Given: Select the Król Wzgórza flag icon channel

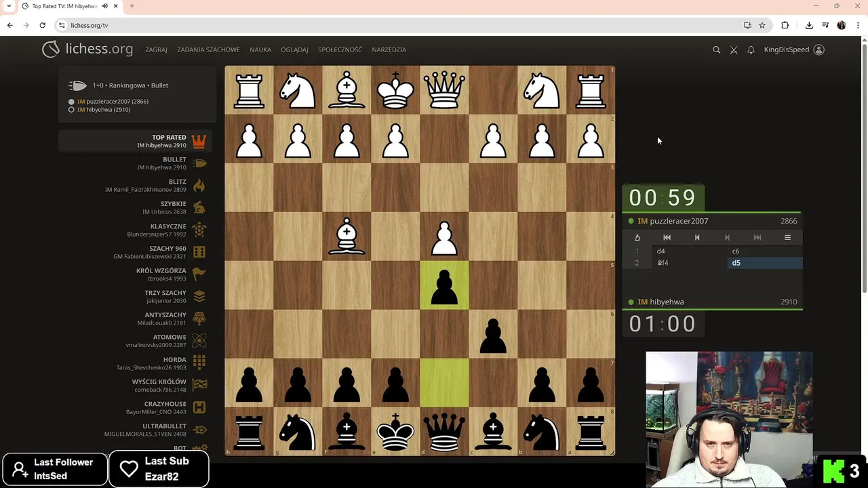Looking at the screenshot, I should (x=199, y=274).
